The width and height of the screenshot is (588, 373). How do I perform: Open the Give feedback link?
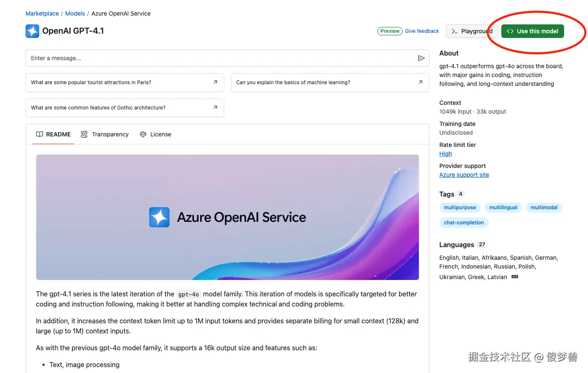click(422, 31)
